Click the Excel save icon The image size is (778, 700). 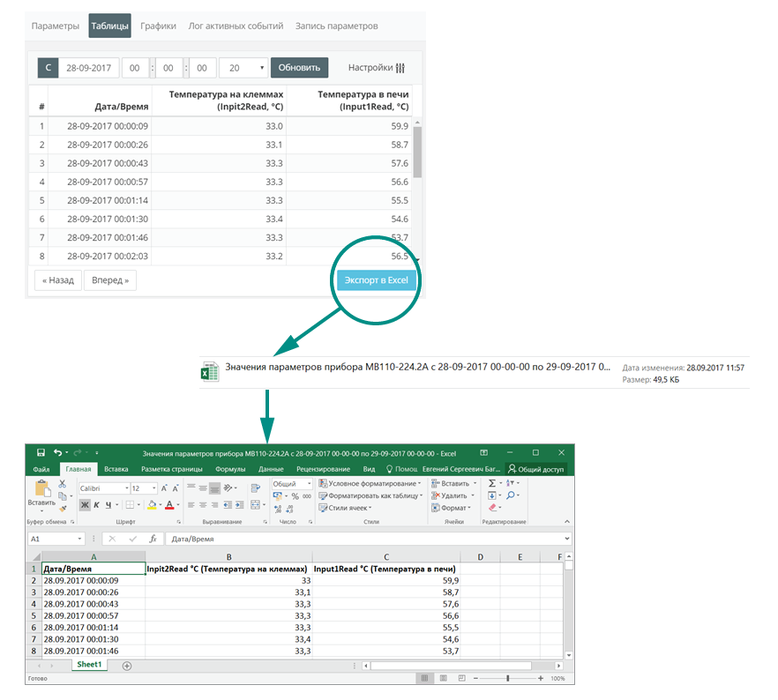(41, 452)
